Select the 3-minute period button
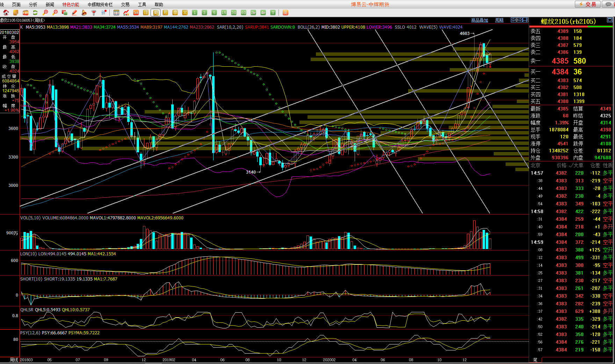The image size is (615, 364). [x=204, y=13]
